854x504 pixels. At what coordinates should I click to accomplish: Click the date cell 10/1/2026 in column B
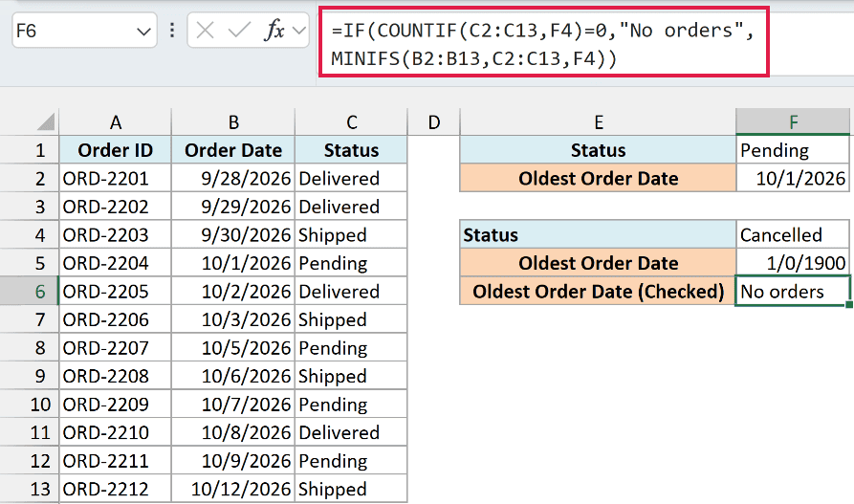pos(233,263)
